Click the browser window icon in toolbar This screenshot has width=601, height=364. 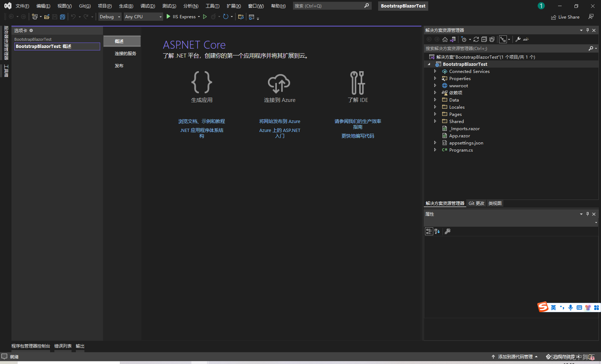pyautogui.click(x=251, y=17)
